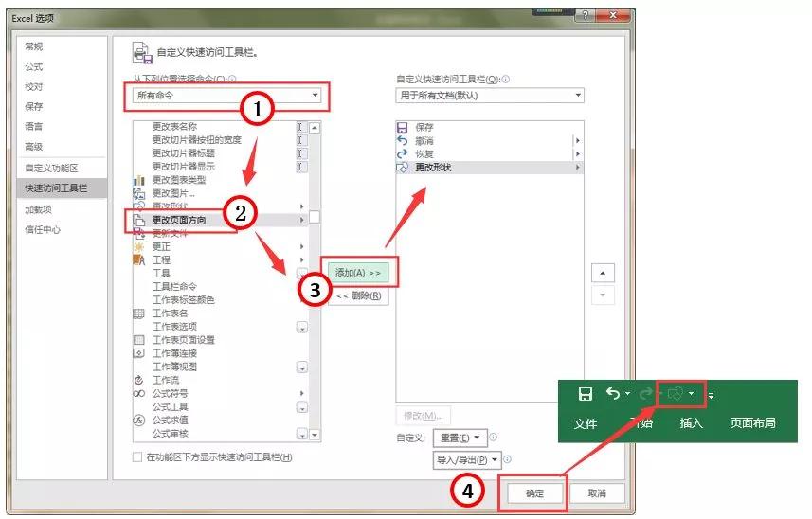812x519 pixels.
Task: Click the 工作流 circular arrow icon
Action: click(138, 381)
